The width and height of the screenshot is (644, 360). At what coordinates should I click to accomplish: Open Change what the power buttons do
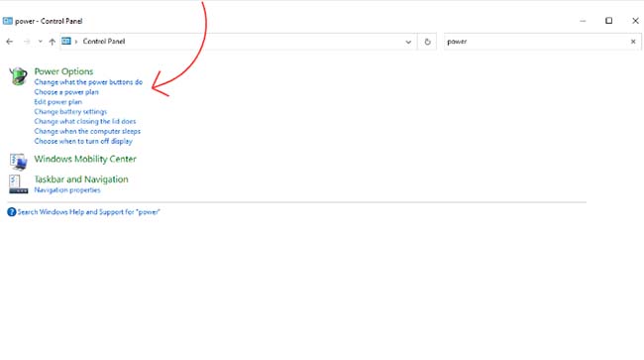[x=88, y=82]
